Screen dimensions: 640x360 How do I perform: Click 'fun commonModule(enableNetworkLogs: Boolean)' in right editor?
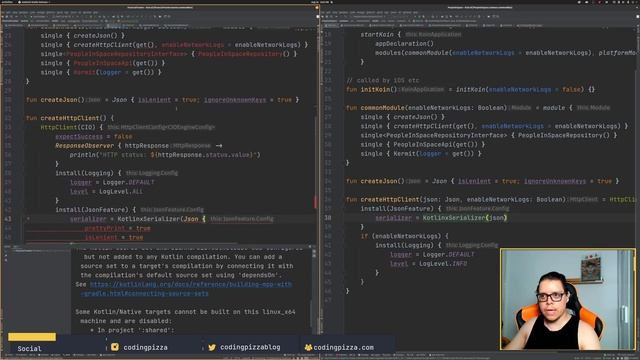[x=427, y=108]
